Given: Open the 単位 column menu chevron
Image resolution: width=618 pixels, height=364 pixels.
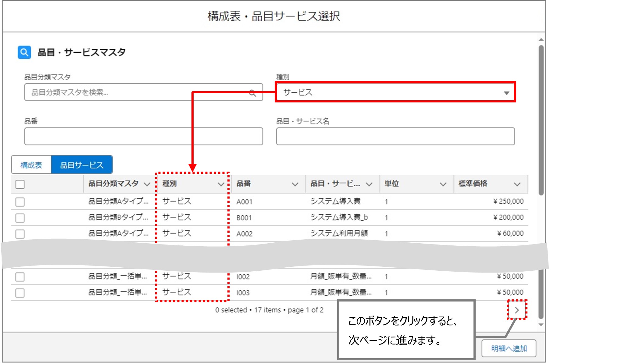Looking at the screenshot, I should [443, 184].
